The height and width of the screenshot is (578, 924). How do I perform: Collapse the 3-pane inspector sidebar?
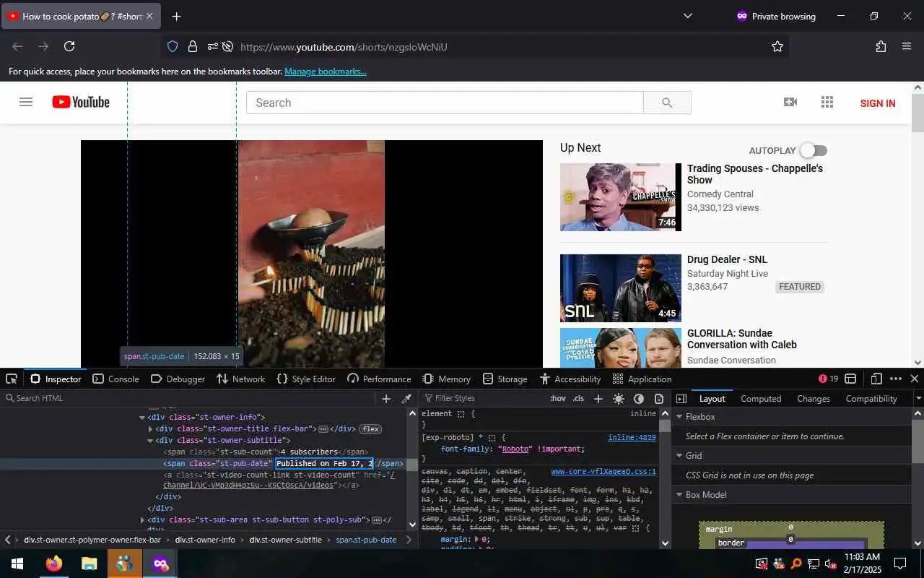(x=681, y=398)
